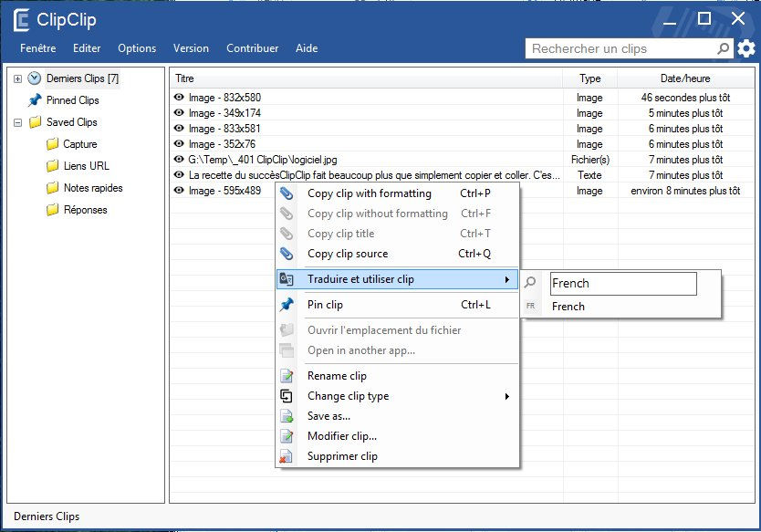Open the Fenêtre menu
This screenshot has height=532, width=761.
37,48
